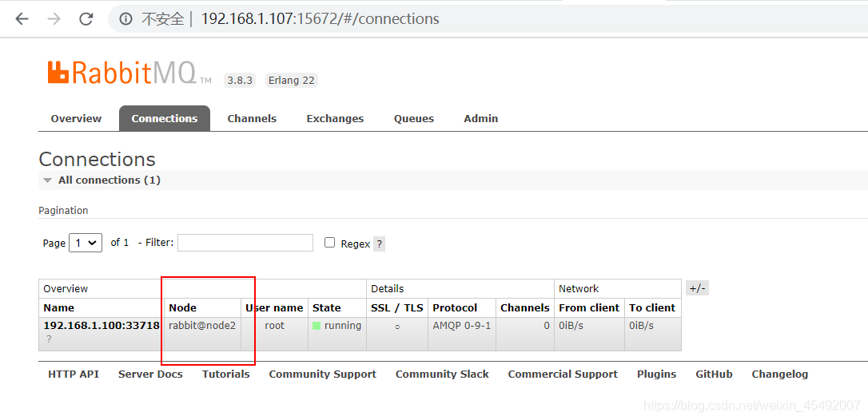Open the Plugins footer link
This screenshot has width=868, height=420.
[656, 374]
